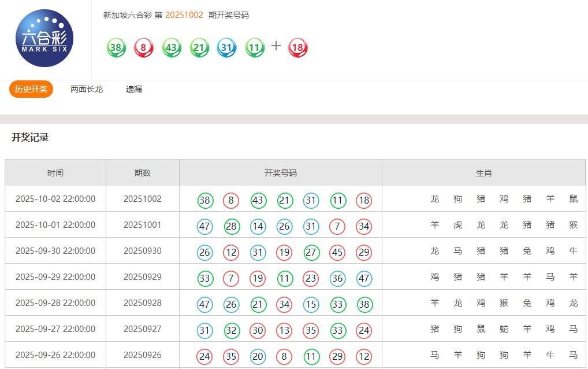Image resolution: width=588 pixels, height=369 pixels.
Task: Click ball 36 in the 20250929 row
Action: (x=337, y=278)
